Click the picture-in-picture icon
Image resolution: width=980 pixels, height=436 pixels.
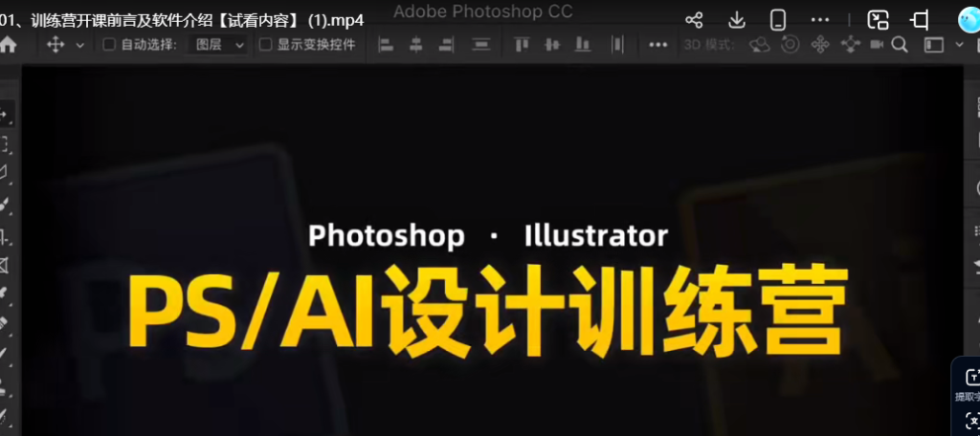click(879, 21)
